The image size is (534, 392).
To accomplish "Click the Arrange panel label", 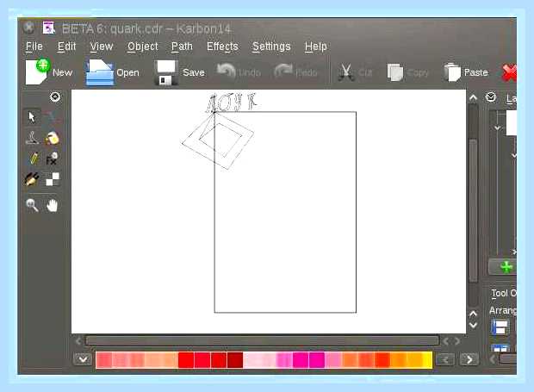I will [503, 310].
